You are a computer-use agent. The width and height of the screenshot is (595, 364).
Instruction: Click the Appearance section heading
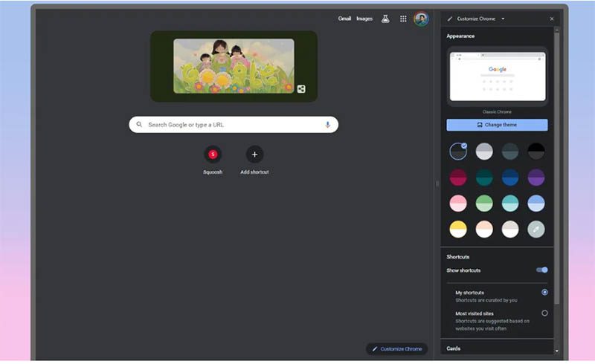(460, 36)
